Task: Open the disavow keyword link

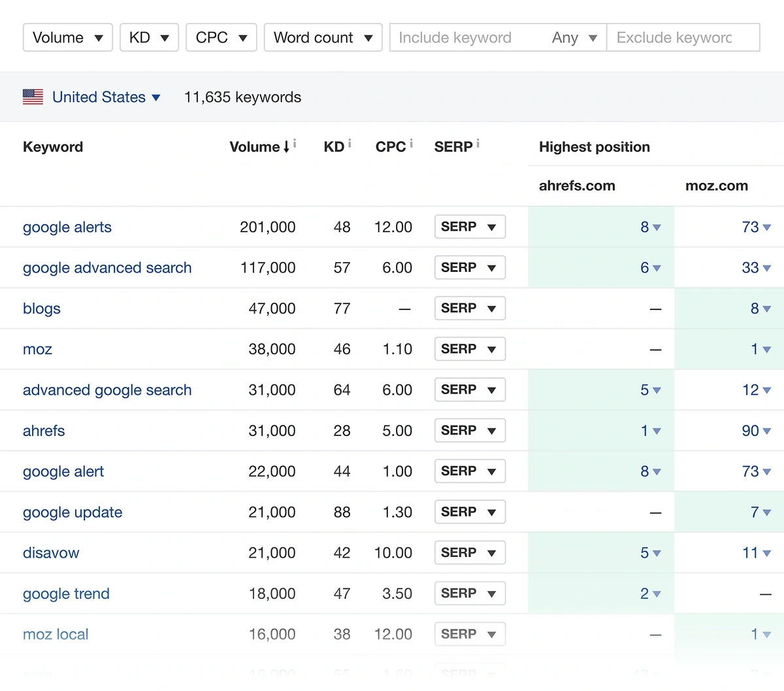Action: (x=51, y=552)
